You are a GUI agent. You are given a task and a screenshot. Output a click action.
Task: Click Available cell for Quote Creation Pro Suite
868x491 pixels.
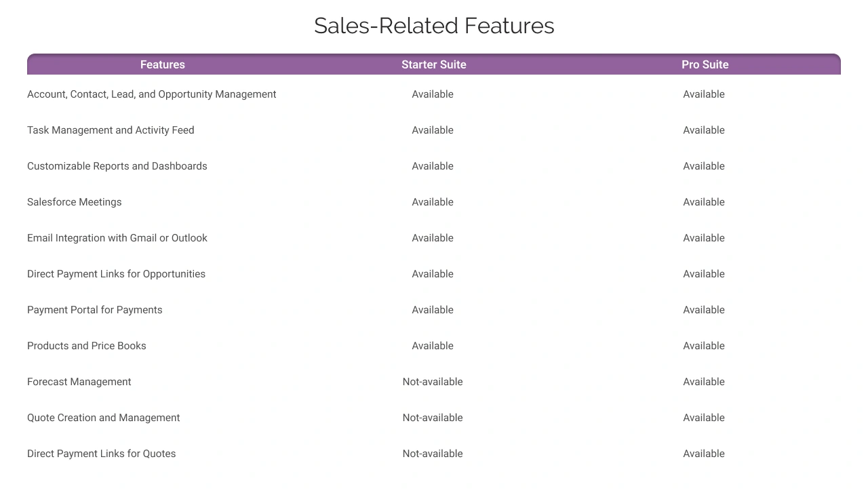tap(704, 418)
